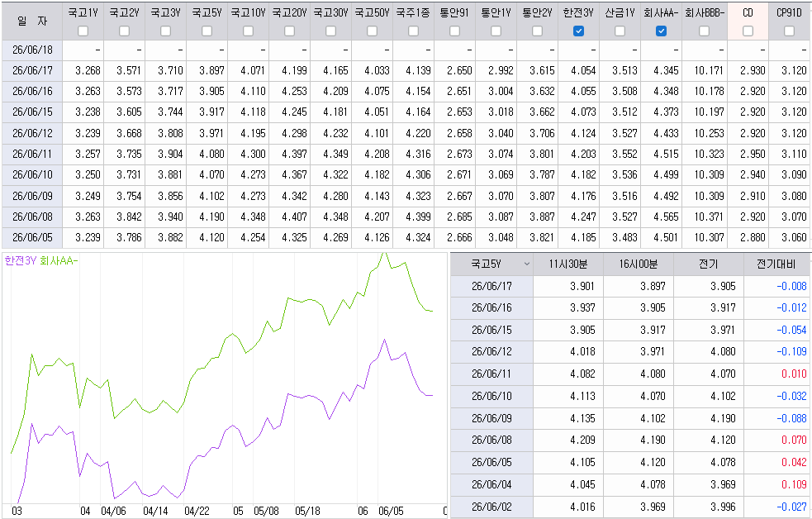Tick the 국고2Y column checkbox
Viewport: 812px width, 519px height.
point(124,31)
